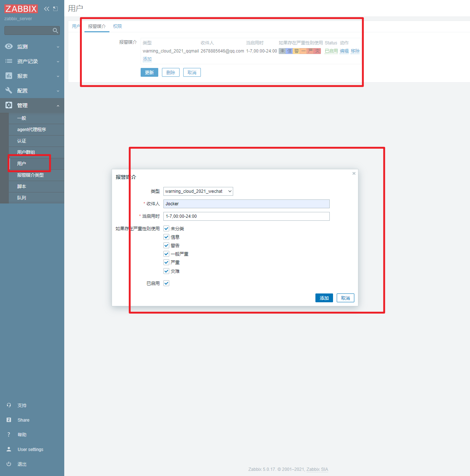Image resolution: width=470 pixels, height=476 pixels.
Task: Open the 类型 dropdown warning_cloud_2021_wechat
Action: 198,191
